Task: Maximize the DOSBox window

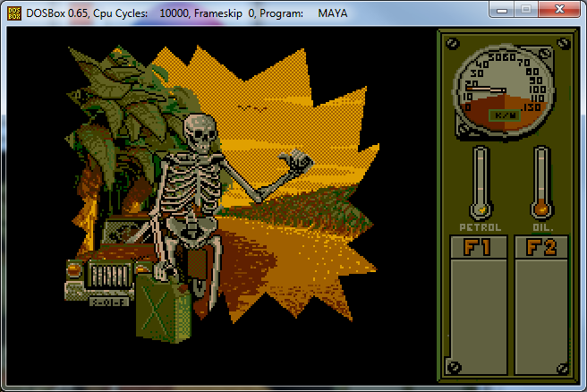Action: 526,10
